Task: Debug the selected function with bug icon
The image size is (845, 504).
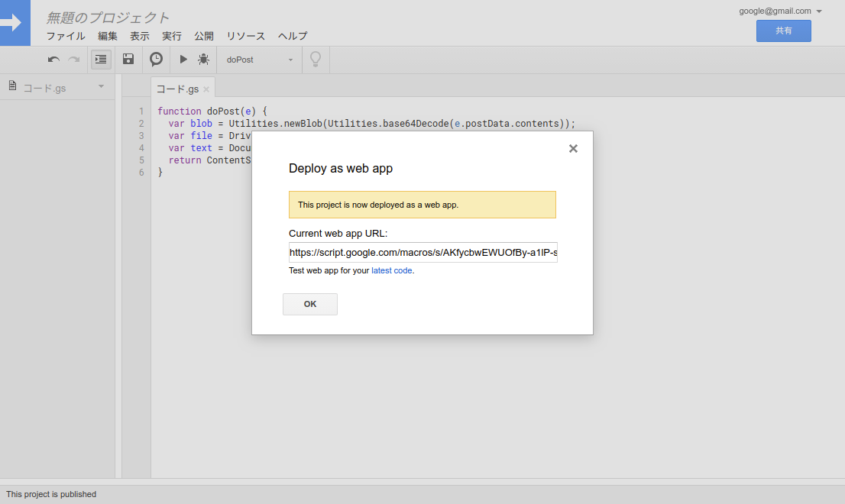Action: coord(204,60)
